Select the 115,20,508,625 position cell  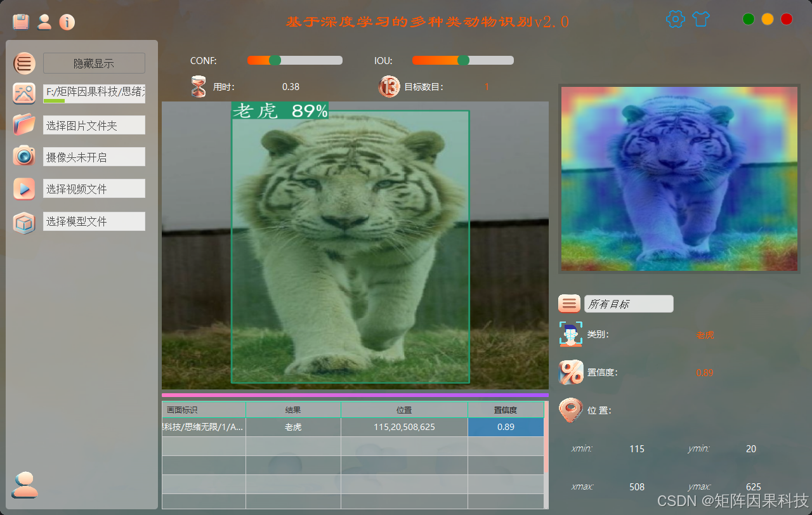(404, 427)
